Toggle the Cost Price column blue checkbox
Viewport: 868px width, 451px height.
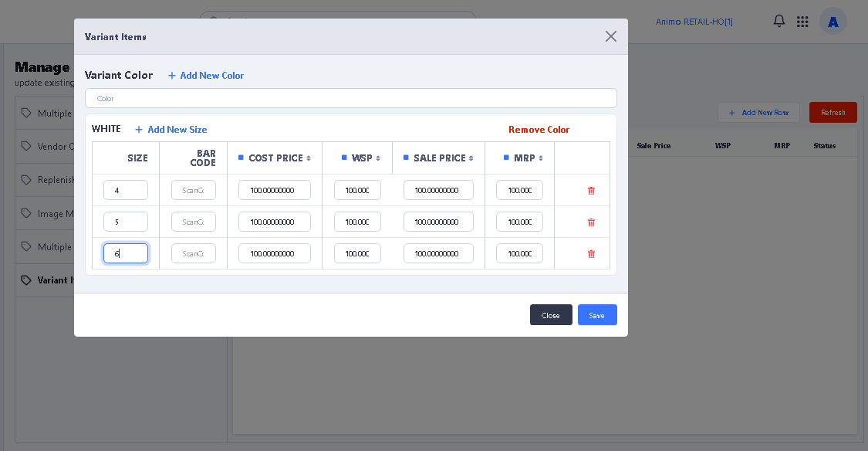(241, 158)
